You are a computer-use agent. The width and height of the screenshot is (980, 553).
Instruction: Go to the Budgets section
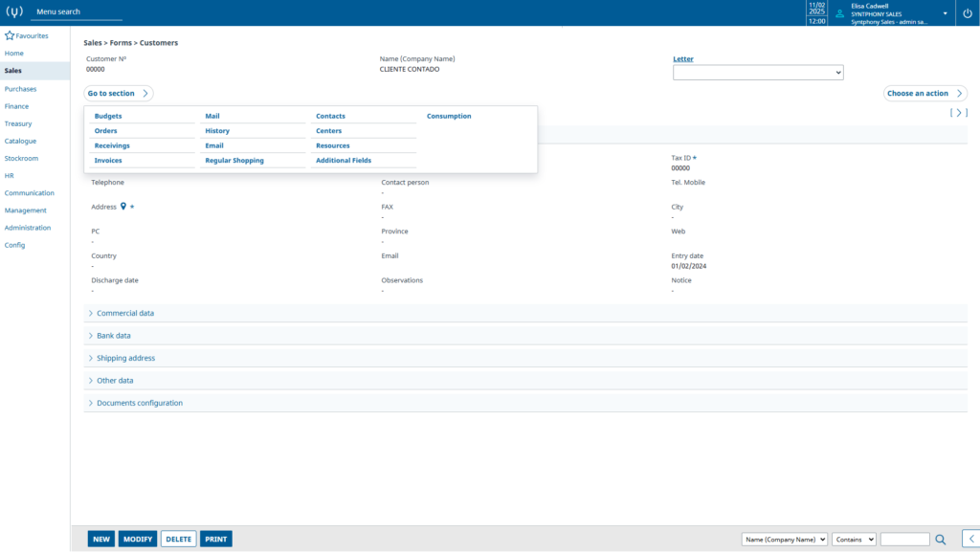(108, 116)
